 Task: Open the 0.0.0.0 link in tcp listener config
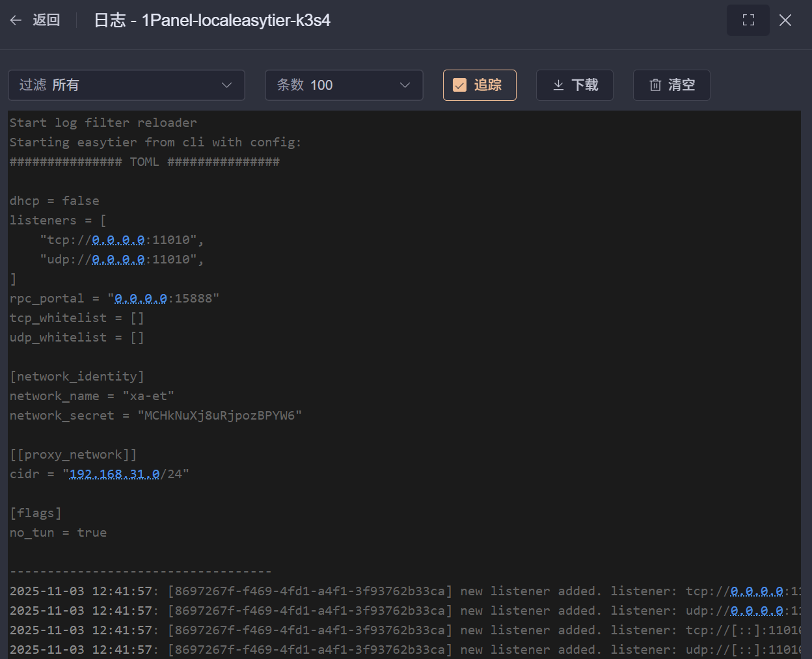point(118,240)
